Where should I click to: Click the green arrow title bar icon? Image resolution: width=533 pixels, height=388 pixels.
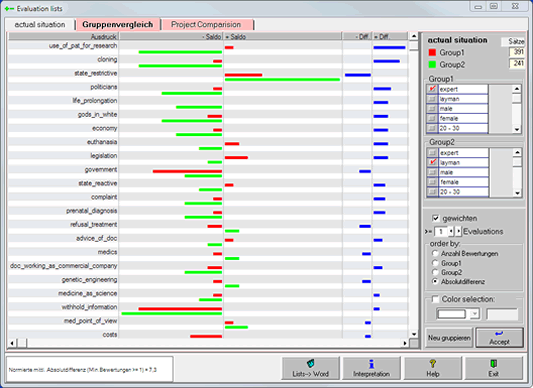[9, 9]
